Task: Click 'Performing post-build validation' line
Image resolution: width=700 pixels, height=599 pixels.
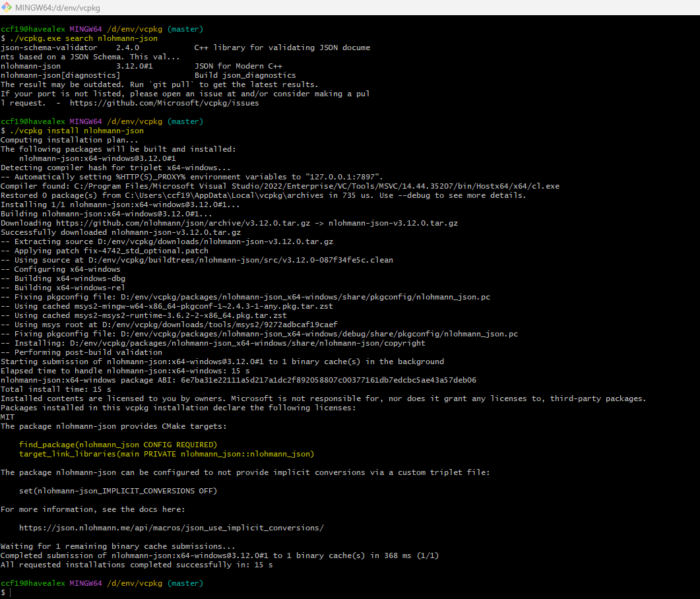Action: [x=81, y=353]
